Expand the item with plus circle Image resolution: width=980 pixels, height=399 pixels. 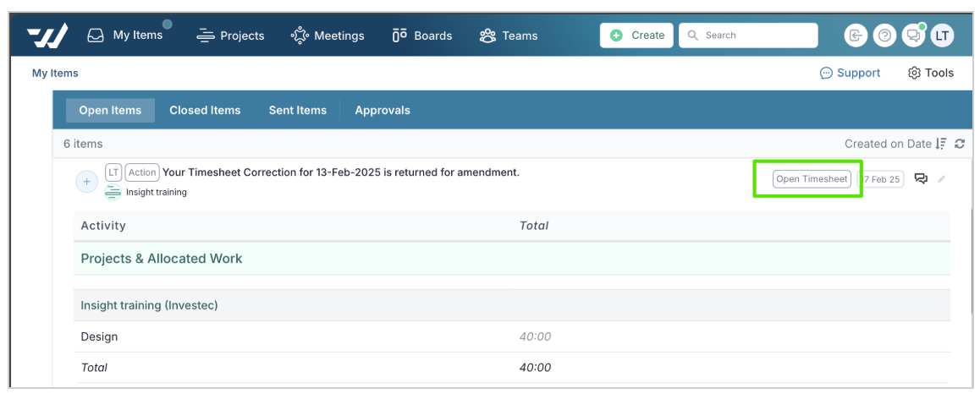pos(87,182)
